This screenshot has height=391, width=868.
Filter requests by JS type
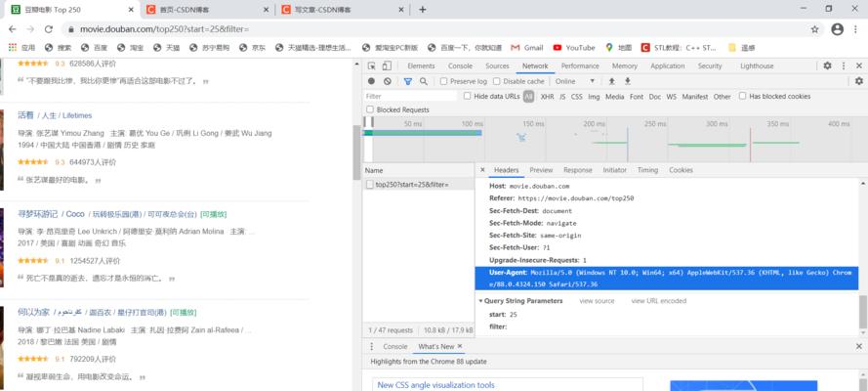(x=562, y=97)
